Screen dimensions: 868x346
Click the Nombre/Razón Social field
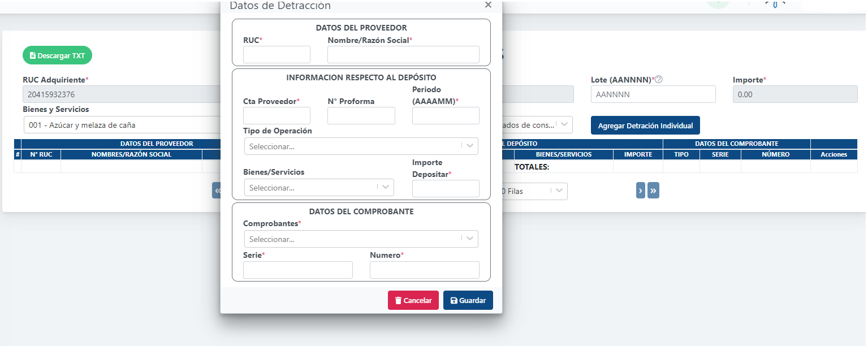tap(403, 55)
